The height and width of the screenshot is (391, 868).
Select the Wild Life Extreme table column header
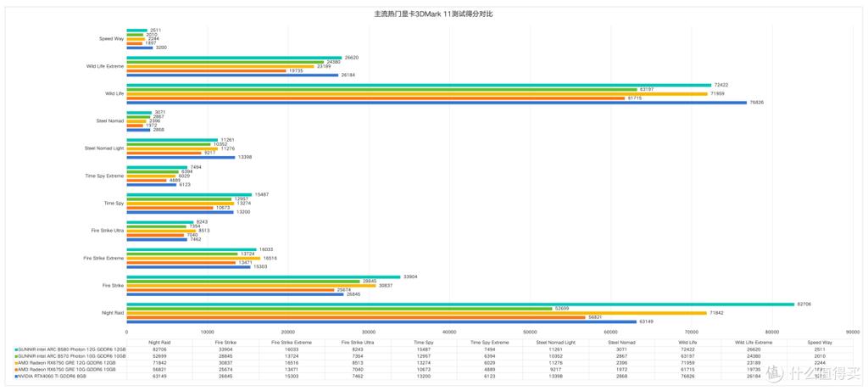pos(754,343)
